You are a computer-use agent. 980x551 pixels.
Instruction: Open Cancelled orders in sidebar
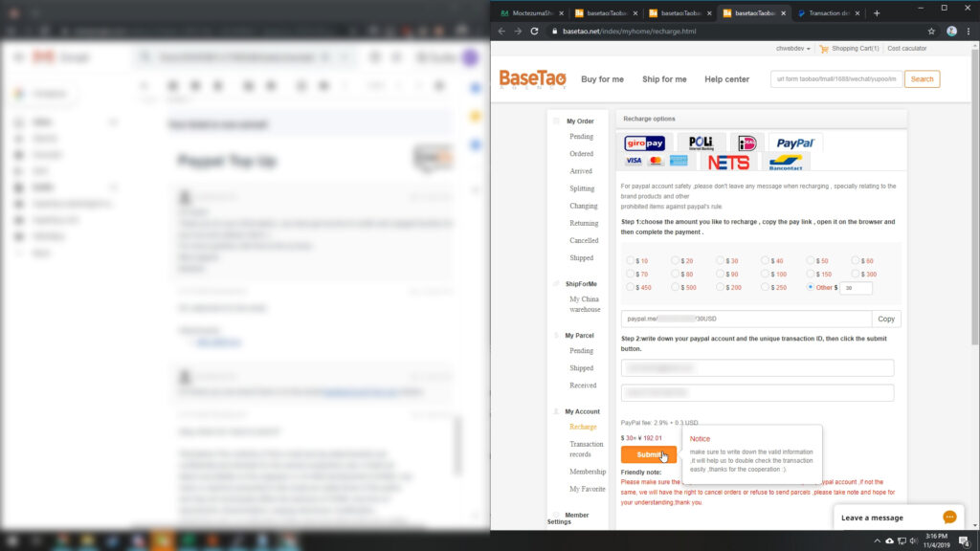tap(584, 240)
